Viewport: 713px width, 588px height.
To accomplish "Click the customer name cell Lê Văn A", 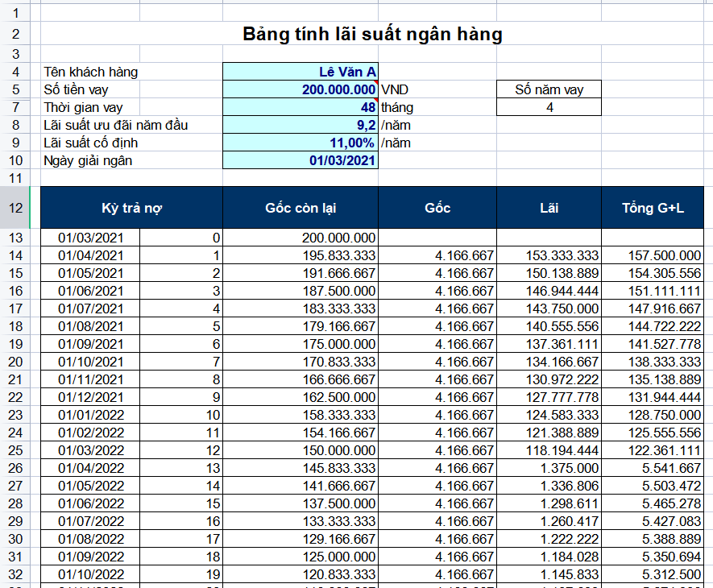I will pos(300,72).
